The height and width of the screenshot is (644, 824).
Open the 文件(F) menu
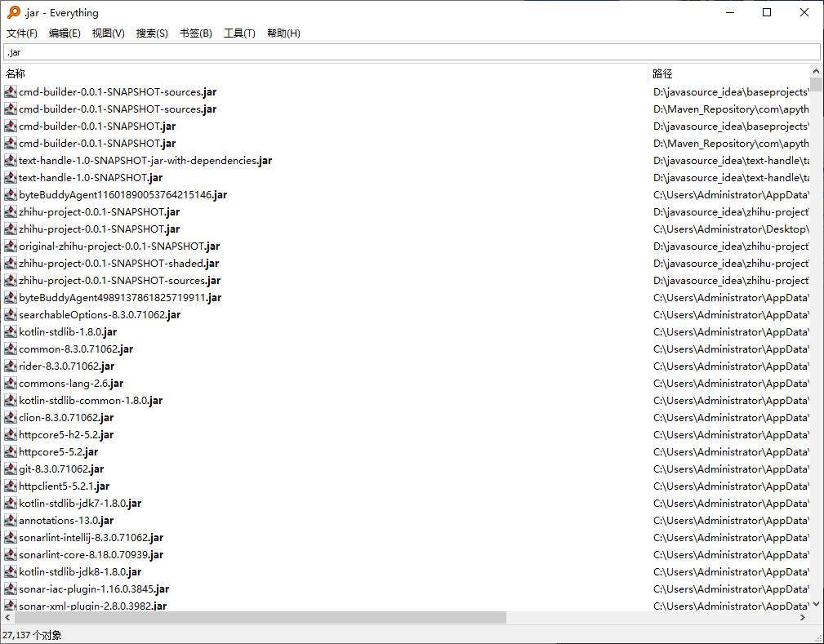pos(21,33)
